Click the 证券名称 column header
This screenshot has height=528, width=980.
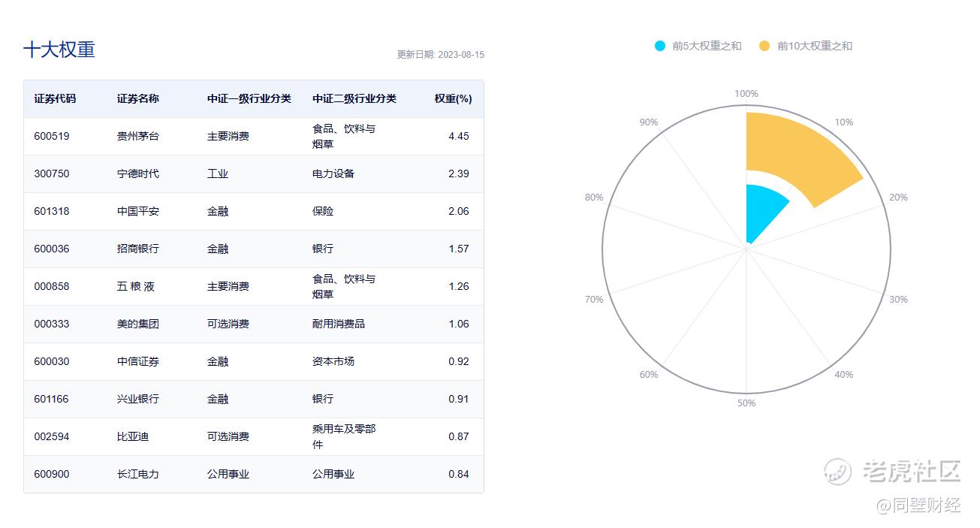[x=137, y=98]
